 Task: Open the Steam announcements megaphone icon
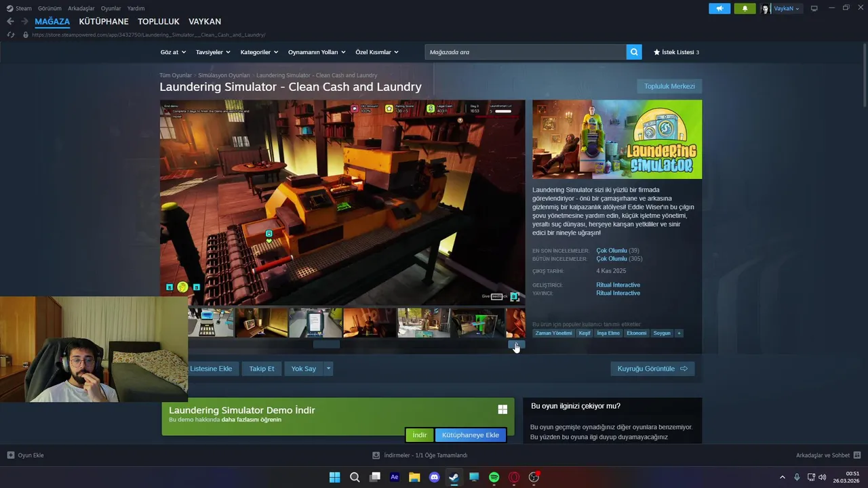[719, 8]
